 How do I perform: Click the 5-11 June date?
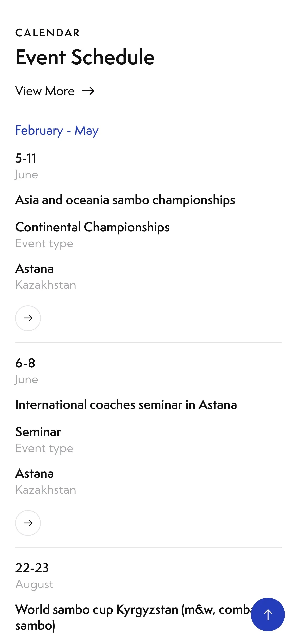click(x=26, y=166)
